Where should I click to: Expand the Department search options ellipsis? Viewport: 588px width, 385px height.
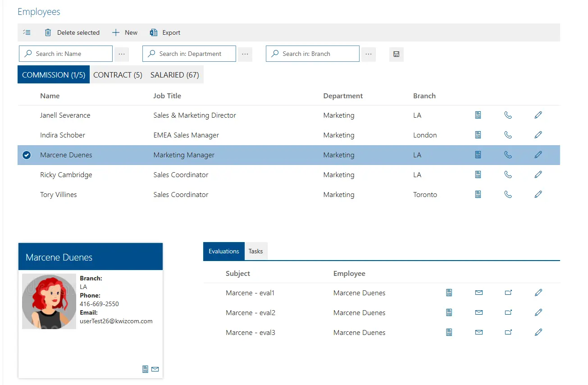(x=245, y=54)
